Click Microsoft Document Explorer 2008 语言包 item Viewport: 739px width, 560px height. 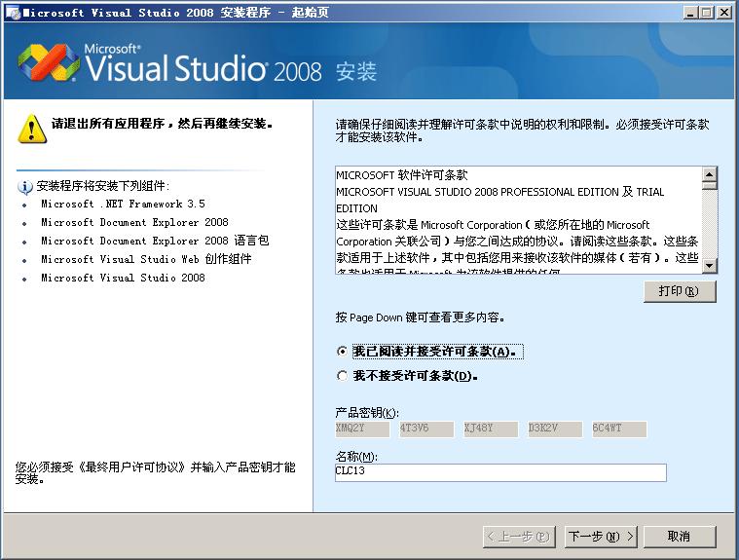(155, 241)
